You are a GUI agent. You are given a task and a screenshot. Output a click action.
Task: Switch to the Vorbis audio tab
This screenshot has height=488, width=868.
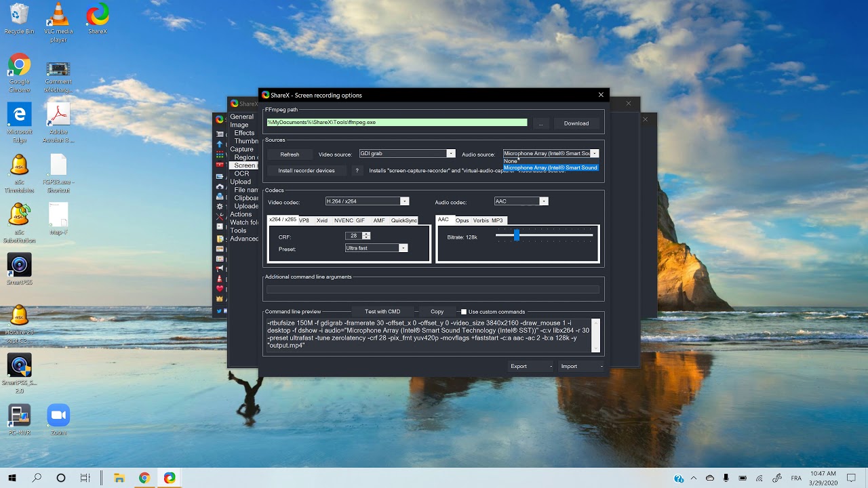[x=481, y=220]
